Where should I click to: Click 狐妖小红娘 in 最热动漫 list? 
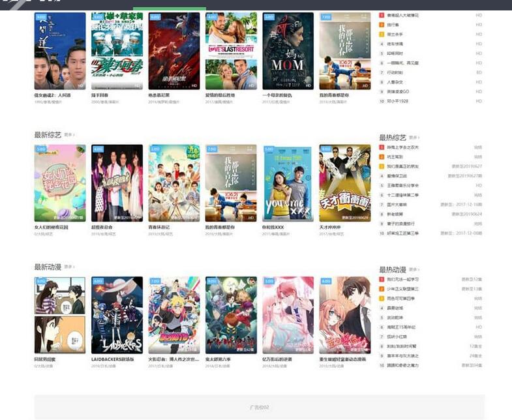point(397,337)
